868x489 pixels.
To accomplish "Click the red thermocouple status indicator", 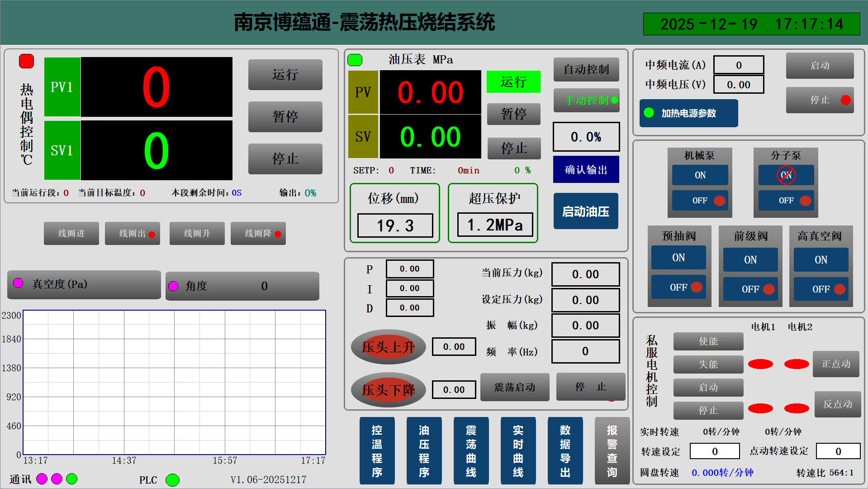I will tap(26, 61).
